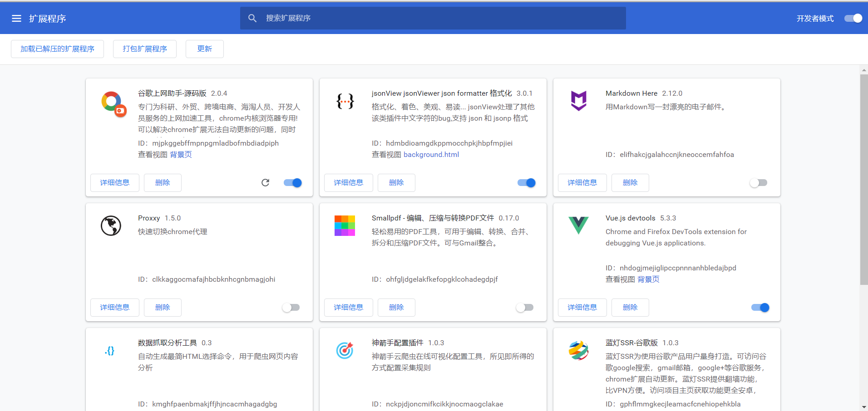Click the 扩展程序 page title
The width and height of the screenshot is (868, 411).
coord(48,19)
